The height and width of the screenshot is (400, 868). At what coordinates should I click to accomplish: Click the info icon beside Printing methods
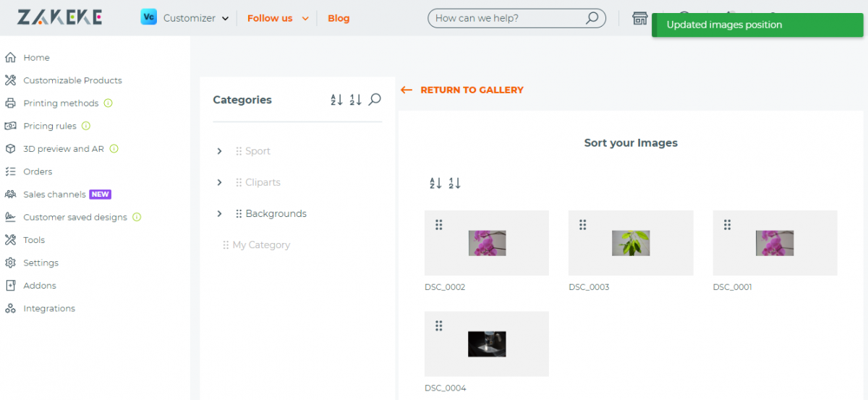tap(109, 103)
